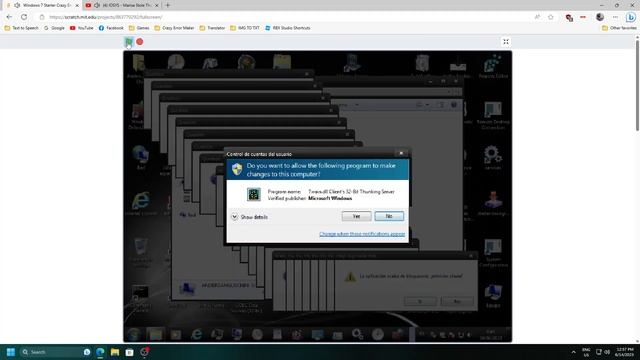
Task: Click the red stop button
Action: click(140, 42)
